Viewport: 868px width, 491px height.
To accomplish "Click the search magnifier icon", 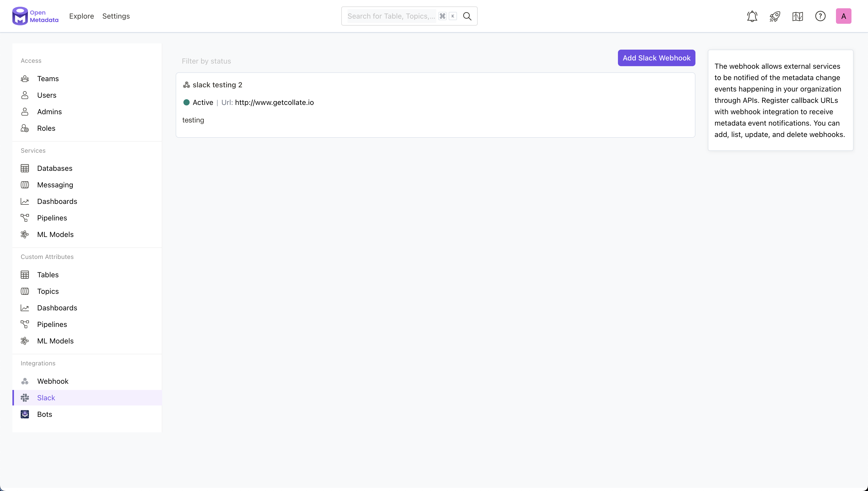I will tap(467, 16).
